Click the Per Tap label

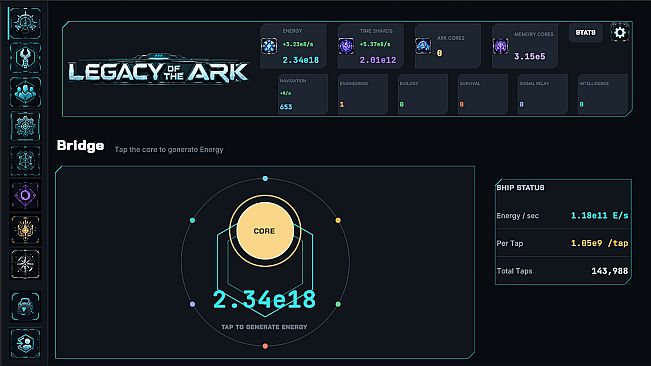coord(510,244)
